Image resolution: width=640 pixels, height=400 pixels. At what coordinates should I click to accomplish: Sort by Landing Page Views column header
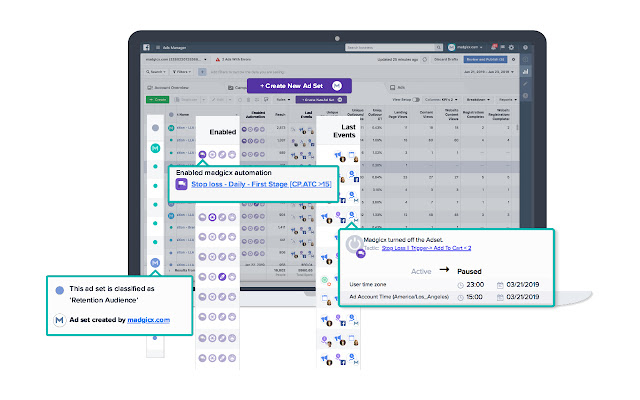(400, 115)
